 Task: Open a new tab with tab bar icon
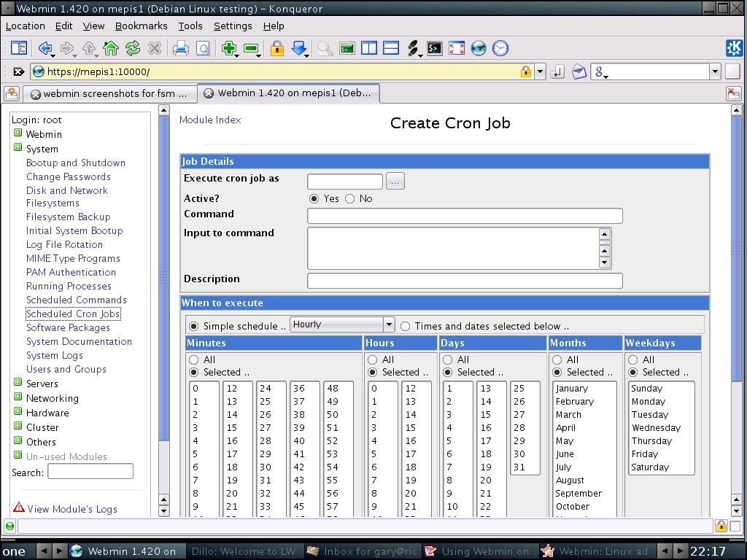pos(12,93)
